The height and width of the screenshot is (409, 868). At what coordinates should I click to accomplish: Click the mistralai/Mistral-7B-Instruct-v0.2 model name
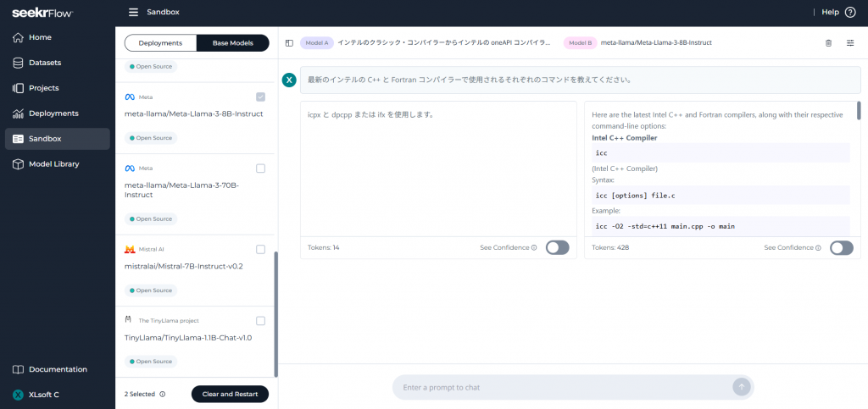coord(184,267)
